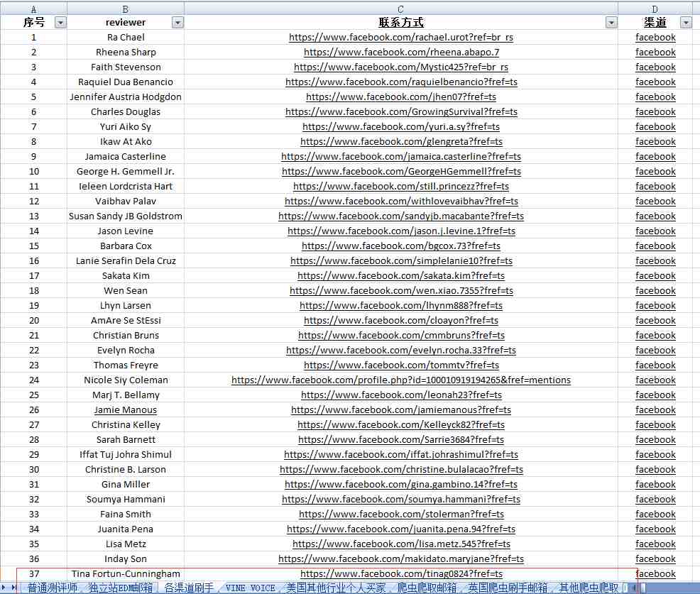Open the sandyjb.macabante Facebook link
Image resolution: width=700 pixels, height=594 pixels.
(x=401, y=216)
